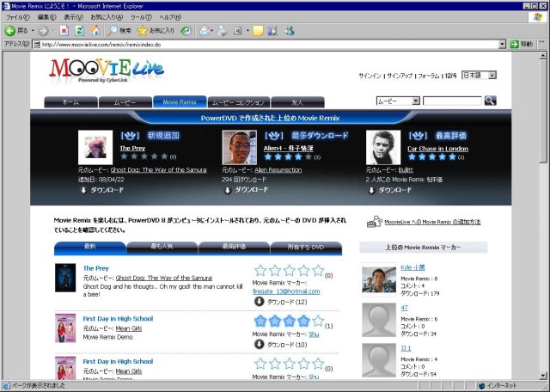The width and height of the screenshot is (550, 392).
Task: Open the Back button history dropdown arrow
Action: coord(33,31)
